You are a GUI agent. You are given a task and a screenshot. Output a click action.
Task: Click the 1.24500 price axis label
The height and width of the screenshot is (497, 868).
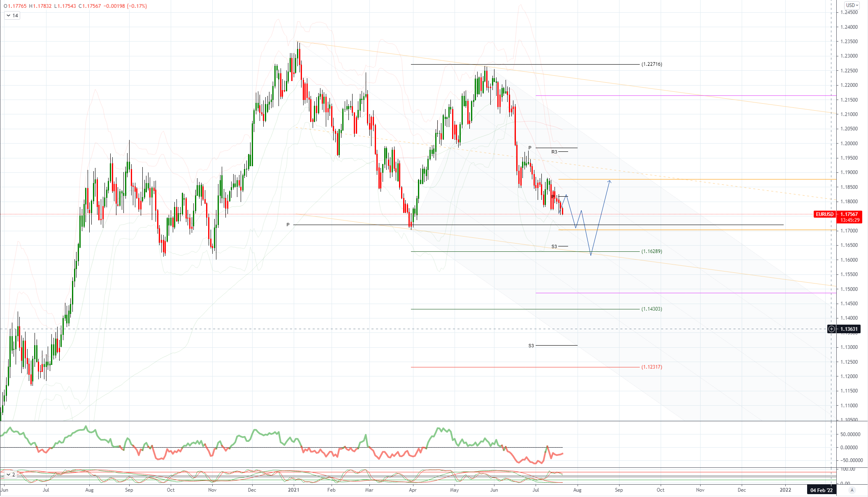click(x=849, y=12)
